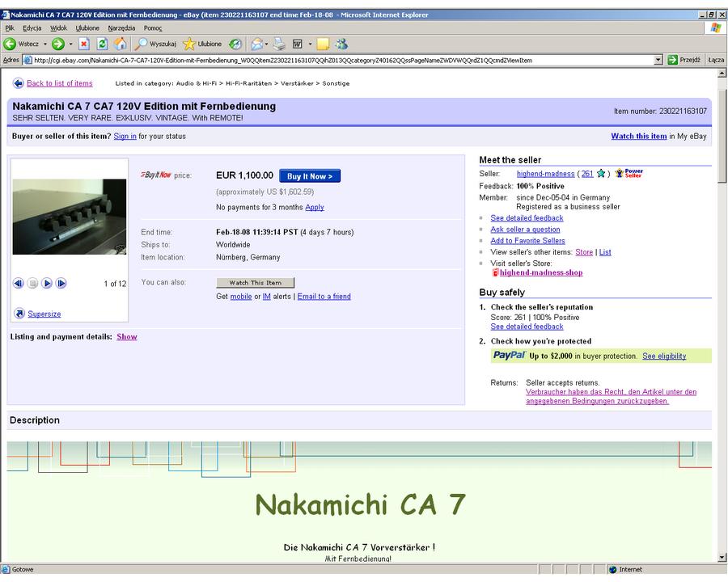This screenshot has height=582, width=728.
Task: Click the vertical scrollbar down arrow
Action: pyautogui.click(x=722, y=558)
